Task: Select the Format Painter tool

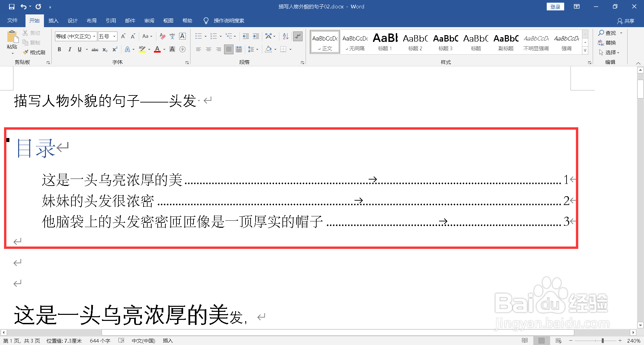Action: pyautogui.click(x=34, y=52)
